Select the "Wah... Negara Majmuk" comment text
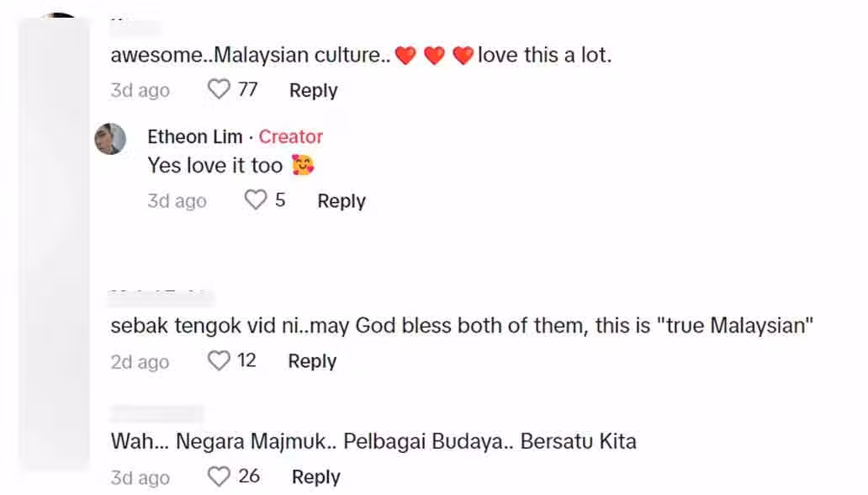This screenshot has width=868, height=495. tap(373, 441)
